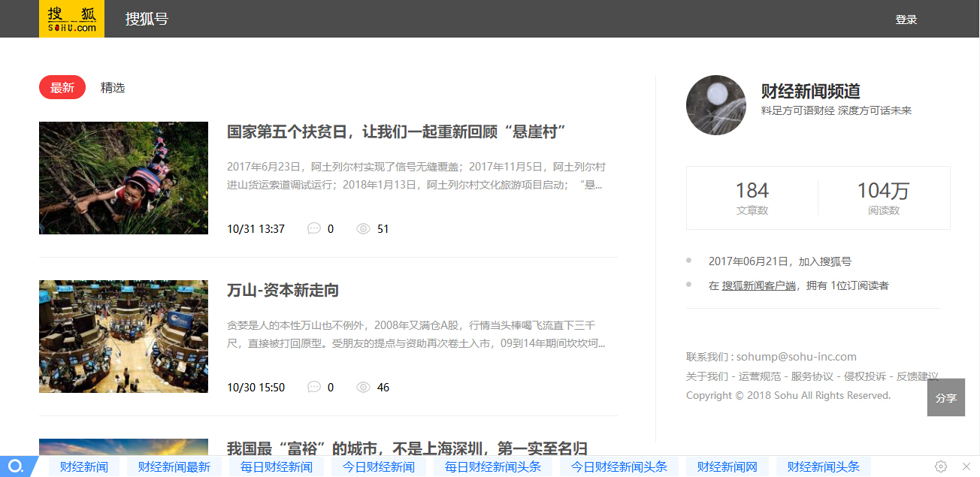Screen dimensions: 980x477
Task: Click the timestamp 10/30 15:50
Action: (x=256, y=388)
